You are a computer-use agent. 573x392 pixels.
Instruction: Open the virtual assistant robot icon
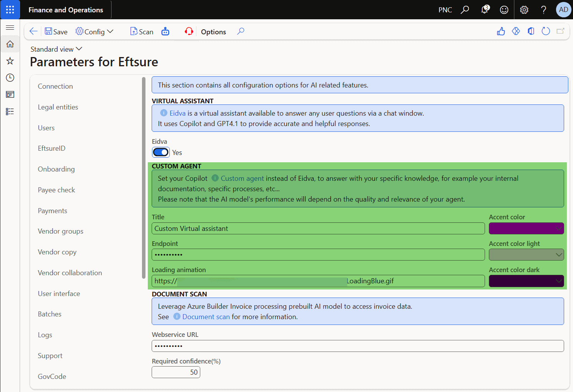point(165,32)
